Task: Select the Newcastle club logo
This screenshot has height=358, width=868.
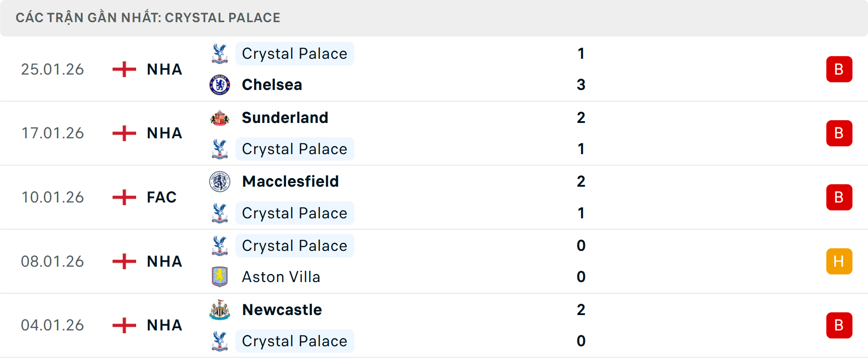Action: point(220,310)
